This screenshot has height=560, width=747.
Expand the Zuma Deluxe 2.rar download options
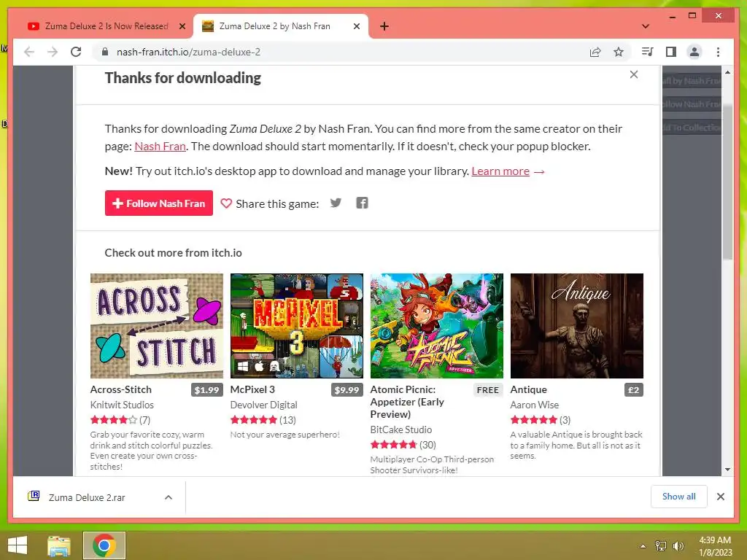[x=169, y=497]
